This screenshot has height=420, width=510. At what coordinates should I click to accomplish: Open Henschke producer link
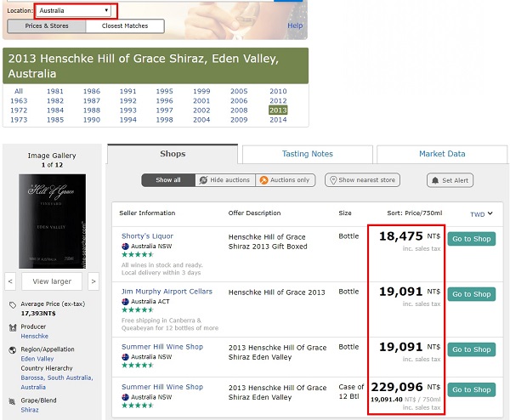point(35,336)
